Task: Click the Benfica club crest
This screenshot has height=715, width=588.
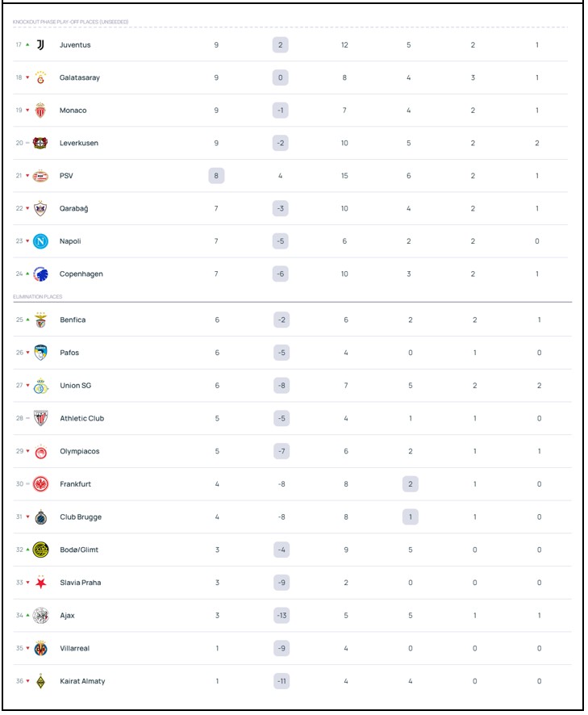Action: (40, 320)
